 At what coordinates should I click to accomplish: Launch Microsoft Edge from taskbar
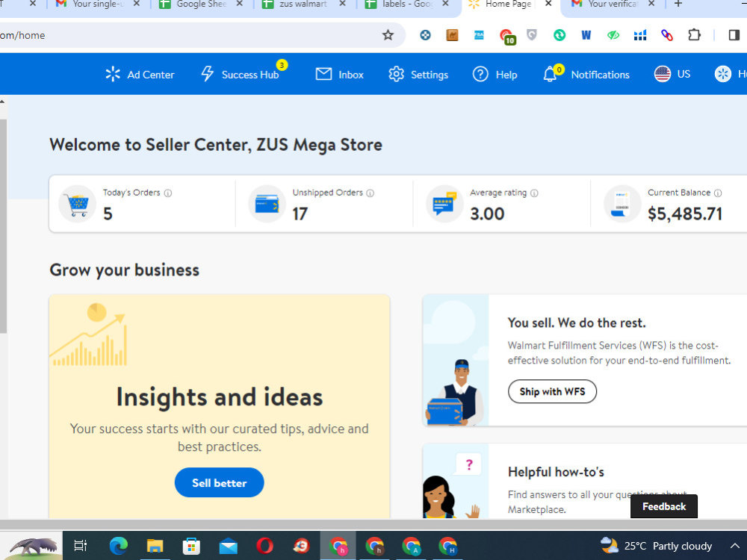(x=118, y=546)
